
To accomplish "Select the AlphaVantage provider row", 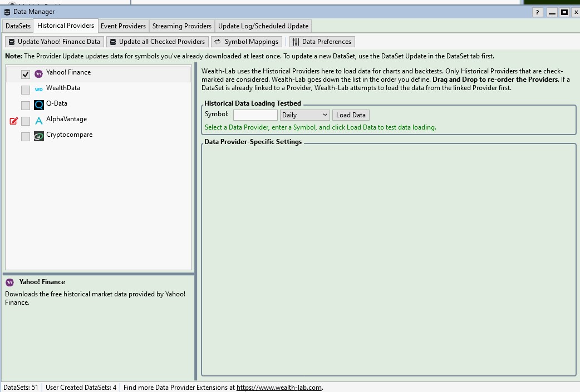I will 99,121.
